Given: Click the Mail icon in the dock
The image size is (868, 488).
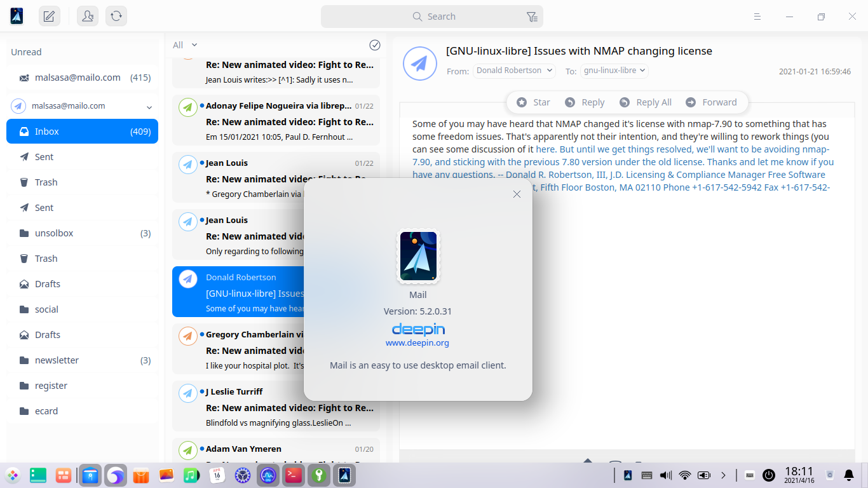Looking at the screenshot, I should (x=344, y=475).
